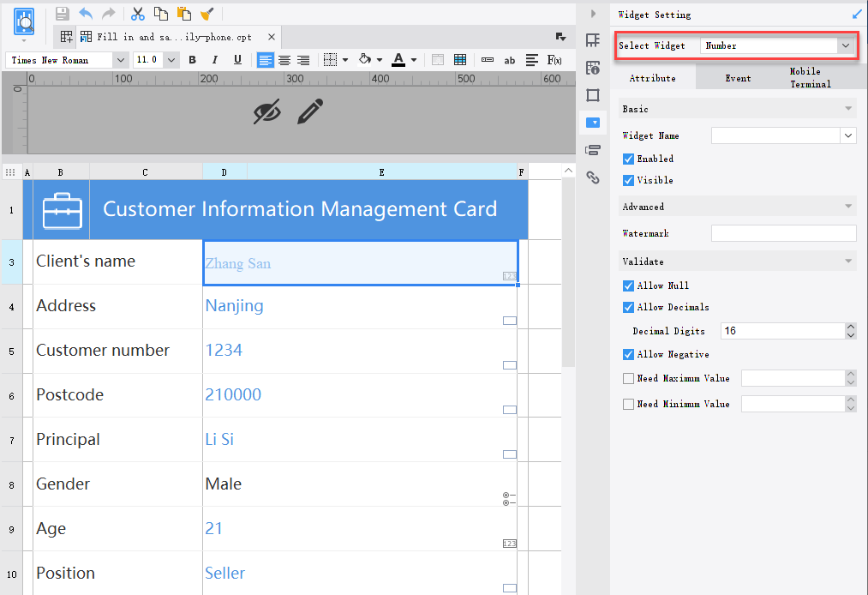
Task: Select column header E
Action: pyautogui.click(x=381, y=172)
